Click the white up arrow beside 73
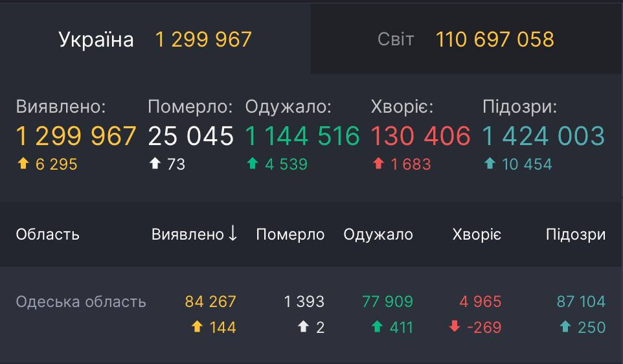623x364 pixels. (154, 165)
